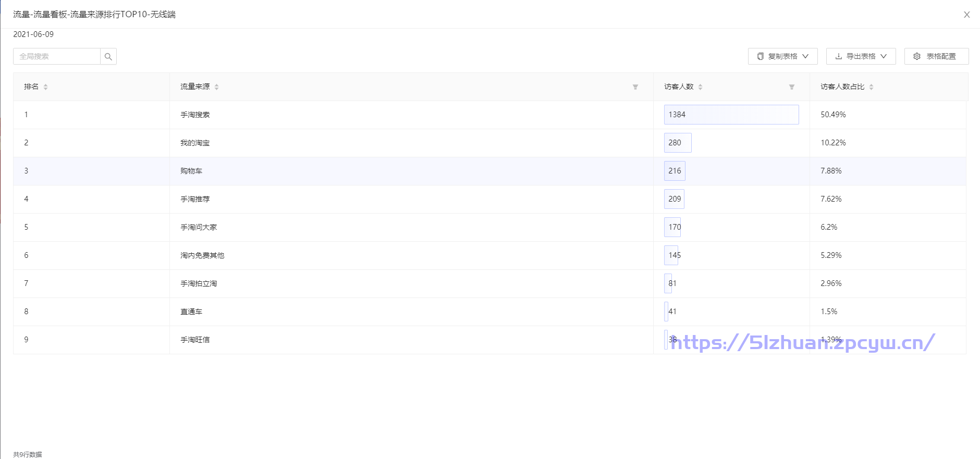Click the gear icon in 表格配置

(x=917, y=56)
